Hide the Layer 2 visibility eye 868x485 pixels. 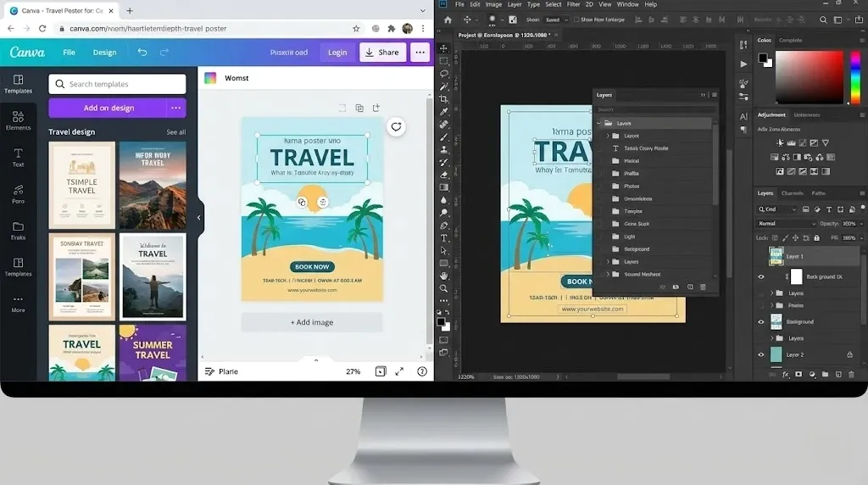tap(760, 354)
